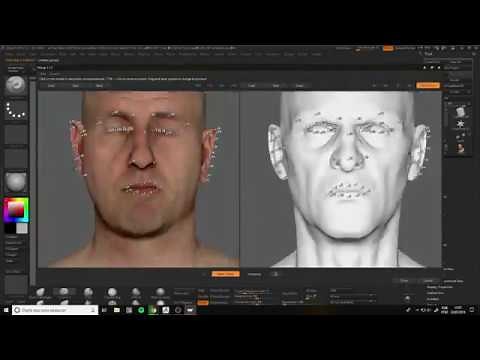Open the current brush thumbnail selector

click(x=16, y=85)
